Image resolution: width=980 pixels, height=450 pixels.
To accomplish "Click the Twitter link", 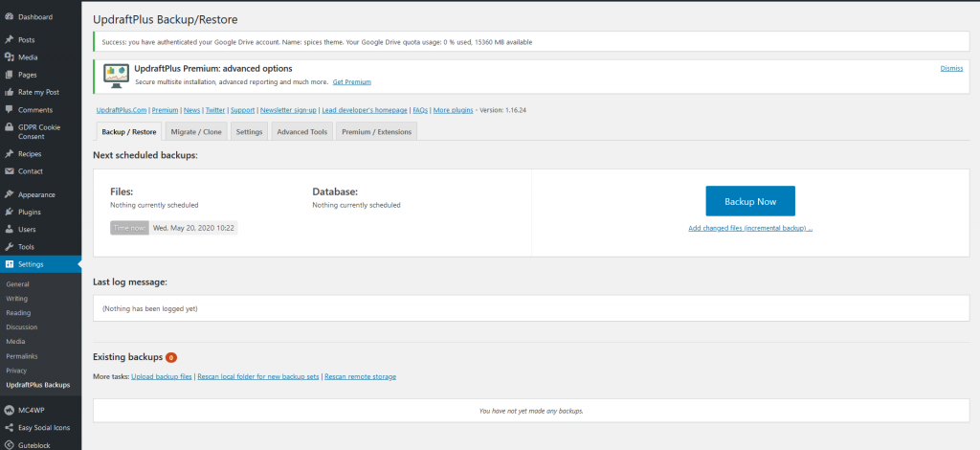I will [x=215, y=110].
